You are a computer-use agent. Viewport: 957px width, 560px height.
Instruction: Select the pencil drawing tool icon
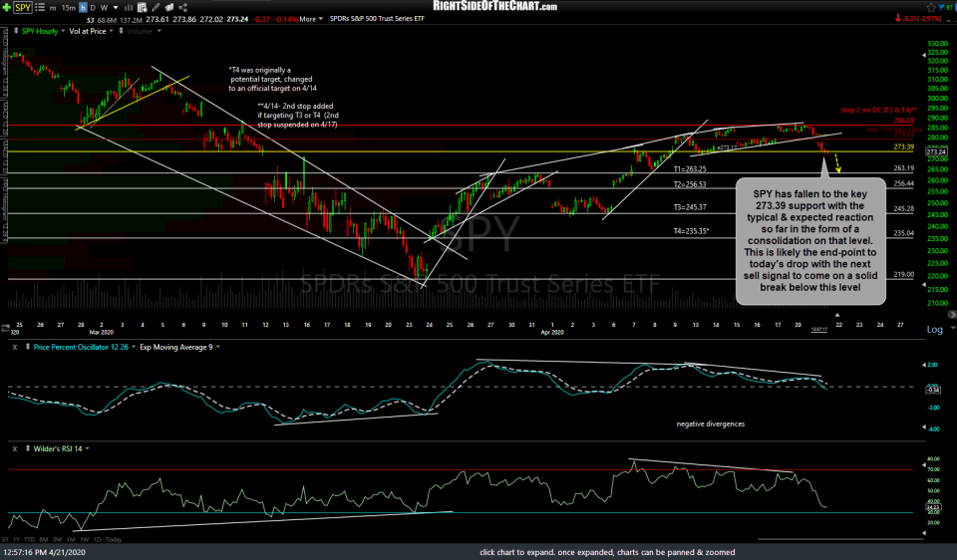(x=156, y=7)
